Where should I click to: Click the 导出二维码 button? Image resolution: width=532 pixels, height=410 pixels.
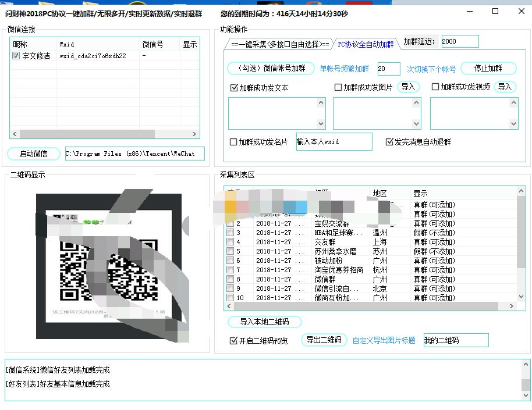(324, 340)
